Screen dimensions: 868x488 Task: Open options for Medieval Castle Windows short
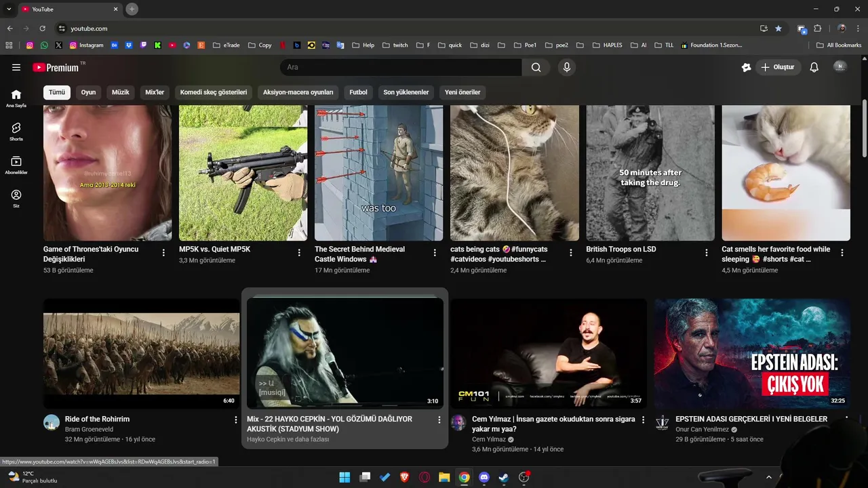[x=435, y=253]
